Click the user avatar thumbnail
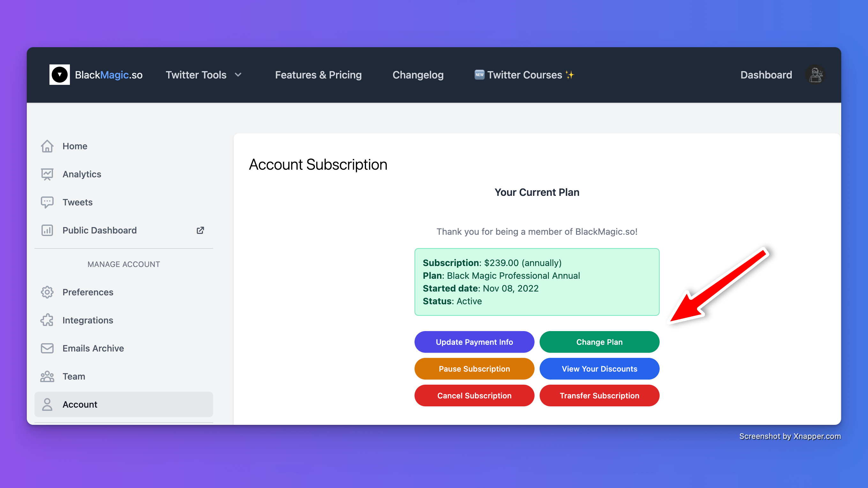868x488 pixels. 815,75
